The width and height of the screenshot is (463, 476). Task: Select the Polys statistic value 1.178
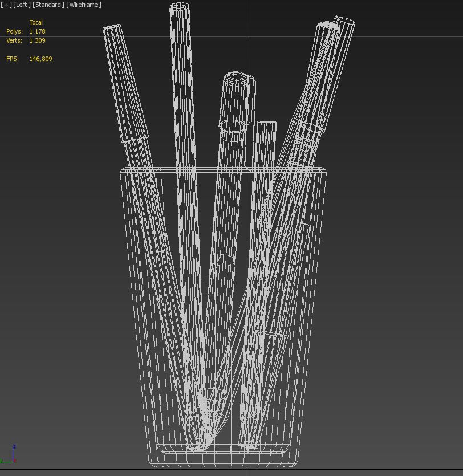(37, 31)
